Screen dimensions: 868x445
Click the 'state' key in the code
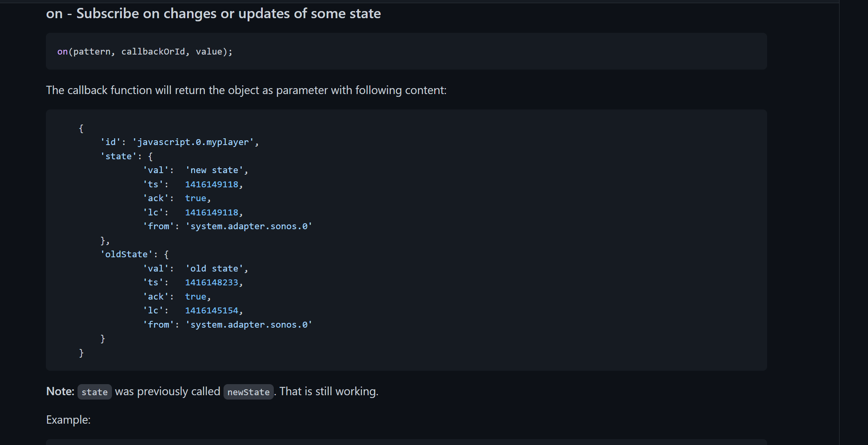[x=118, y=157]
